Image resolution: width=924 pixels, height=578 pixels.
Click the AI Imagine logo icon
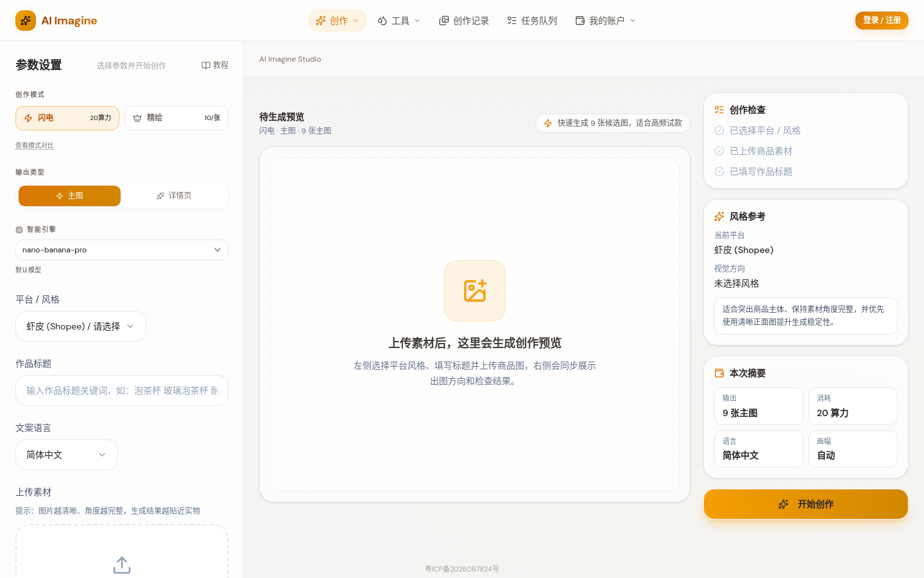tap(26, 21)
